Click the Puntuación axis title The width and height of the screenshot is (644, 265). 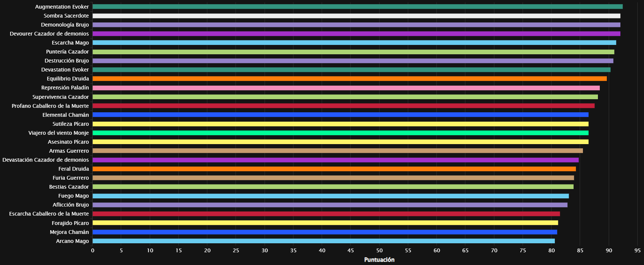pos(379,260)
